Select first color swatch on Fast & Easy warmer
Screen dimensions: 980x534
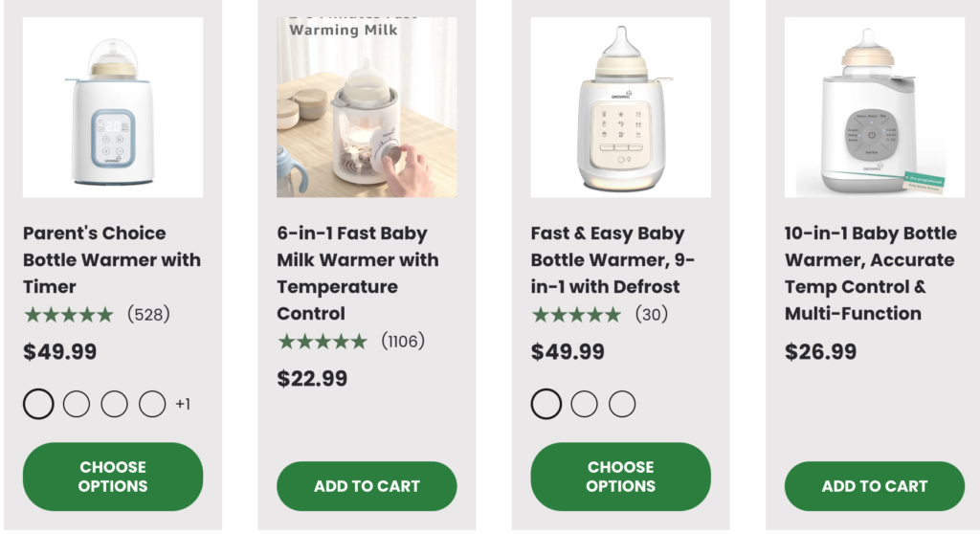pos(546,404)
